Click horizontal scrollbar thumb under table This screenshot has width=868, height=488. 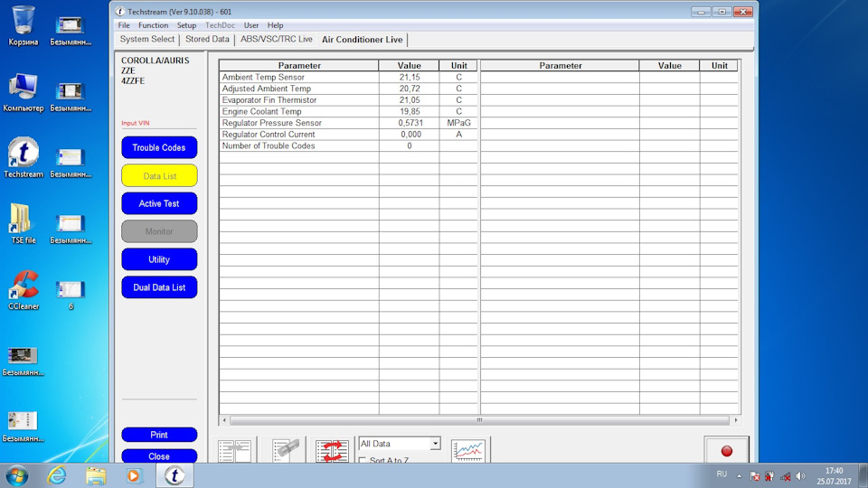pyautogui.click(x=479, y=420)
